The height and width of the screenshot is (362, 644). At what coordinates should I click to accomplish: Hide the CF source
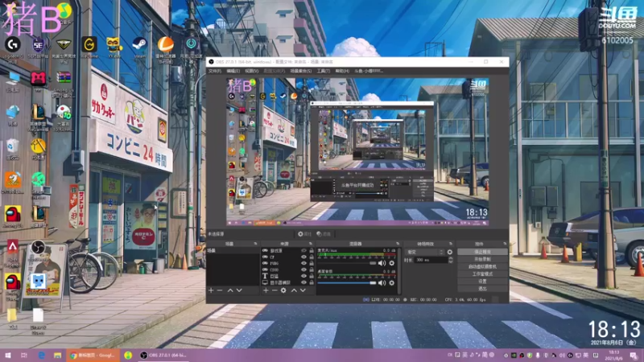click(x=304, y=257)
